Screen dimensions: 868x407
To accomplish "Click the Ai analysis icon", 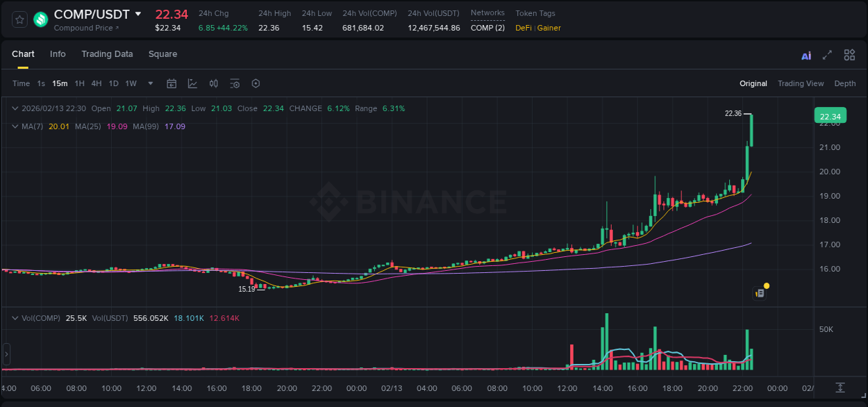I will tap(806, 55).
